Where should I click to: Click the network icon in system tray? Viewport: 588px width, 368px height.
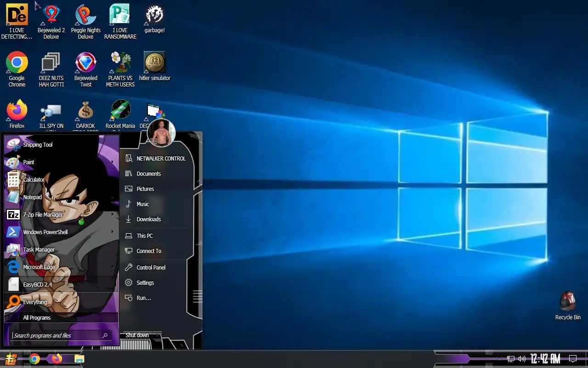tap(511, 359)
